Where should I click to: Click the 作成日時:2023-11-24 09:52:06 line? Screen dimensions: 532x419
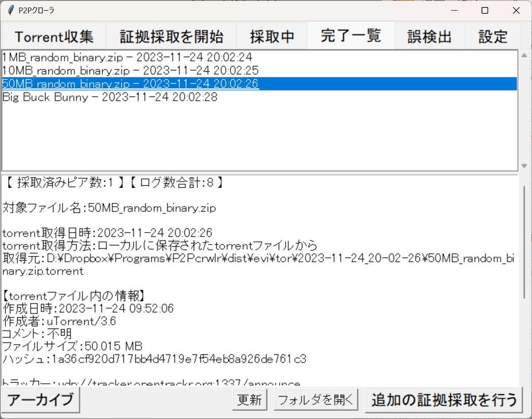(88, 308)
